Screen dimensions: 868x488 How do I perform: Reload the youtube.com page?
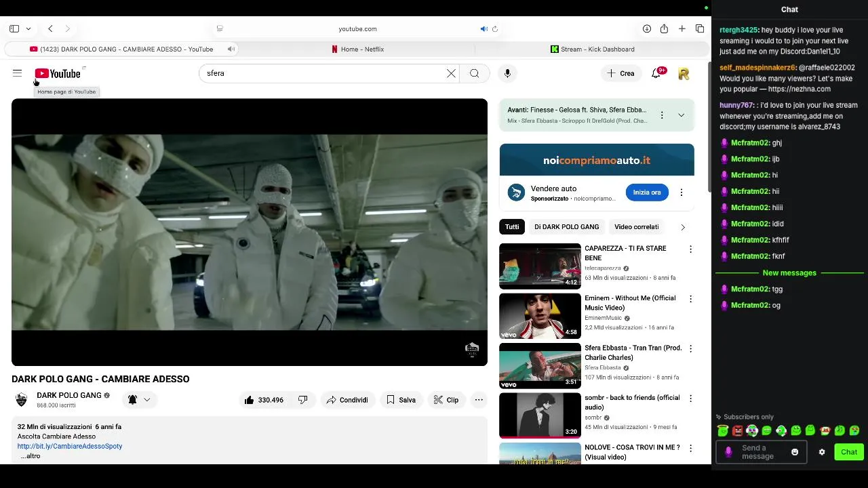pos(495,28)
